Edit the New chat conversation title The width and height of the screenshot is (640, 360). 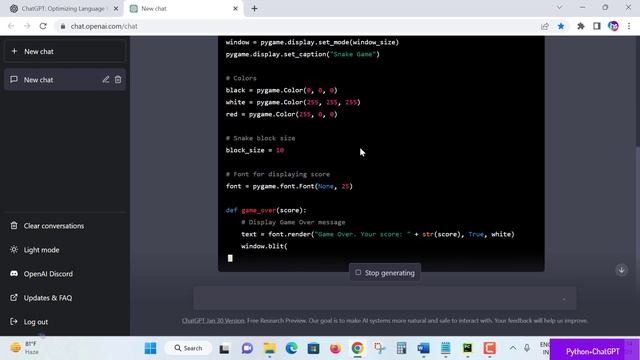coord(106,80)
